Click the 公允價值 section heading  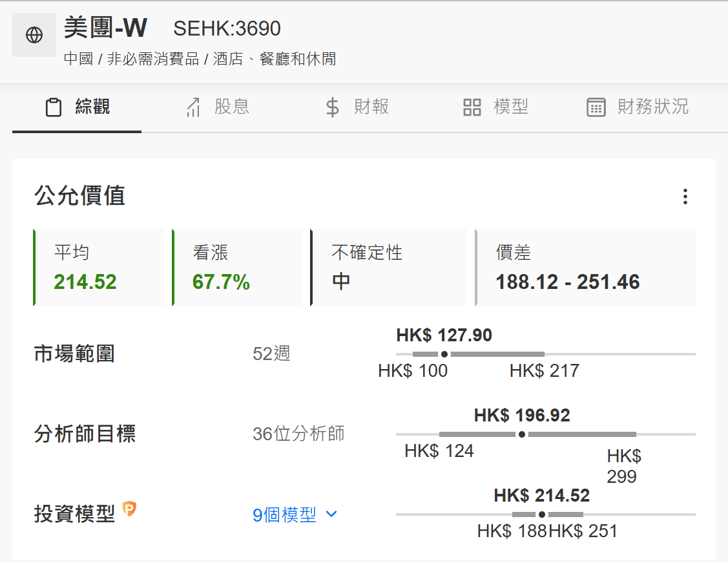pos(79,196)
